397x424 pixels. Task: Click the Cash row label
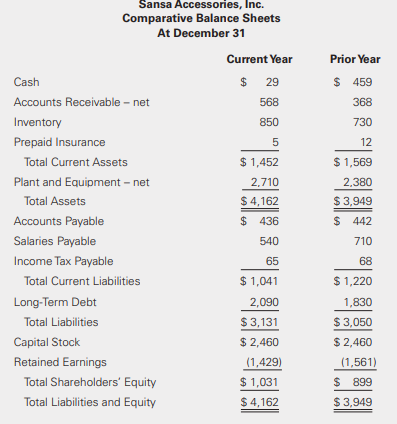pos(26,82)
